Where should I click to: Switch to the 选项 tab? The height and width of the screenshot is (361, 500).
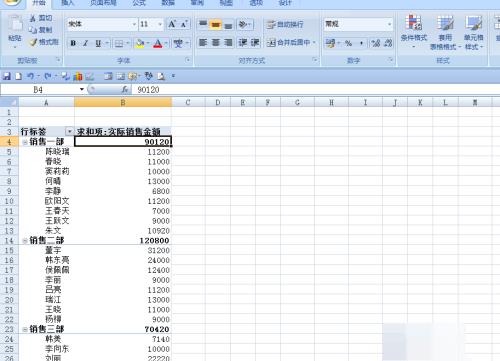[x=256, y=3]
